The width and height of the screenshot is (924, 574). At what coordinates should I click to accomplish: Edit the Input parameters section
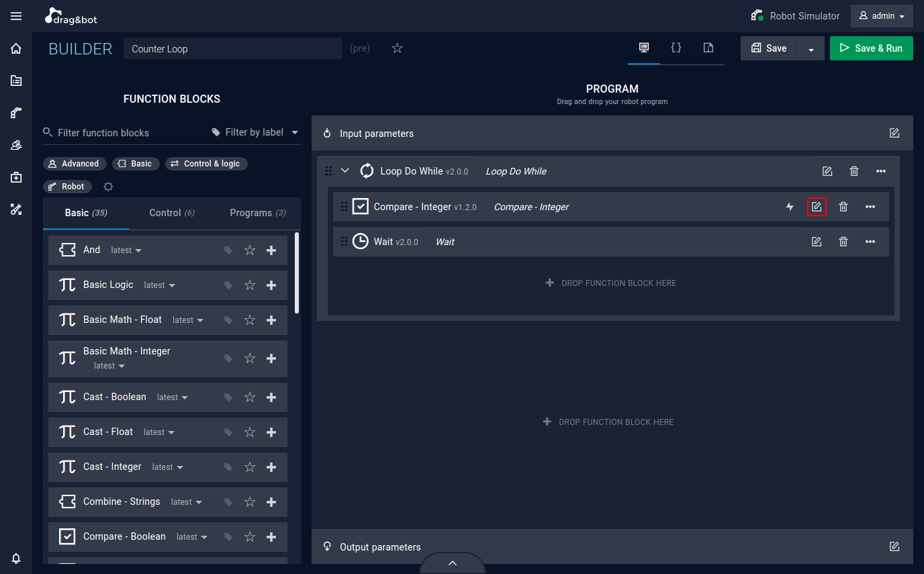click(x=894, y=133)
